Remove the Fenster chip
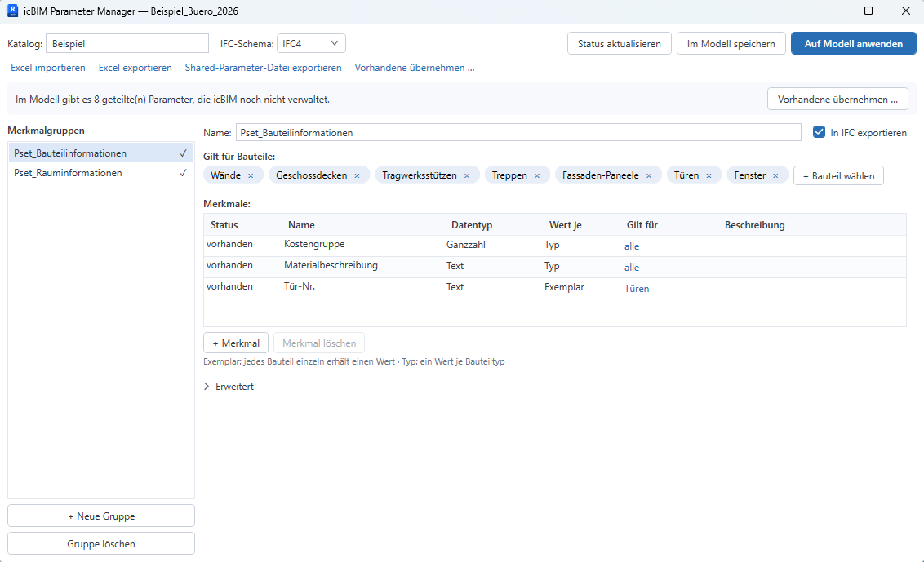This screenshot has height=562, width=924. (775, 175)
